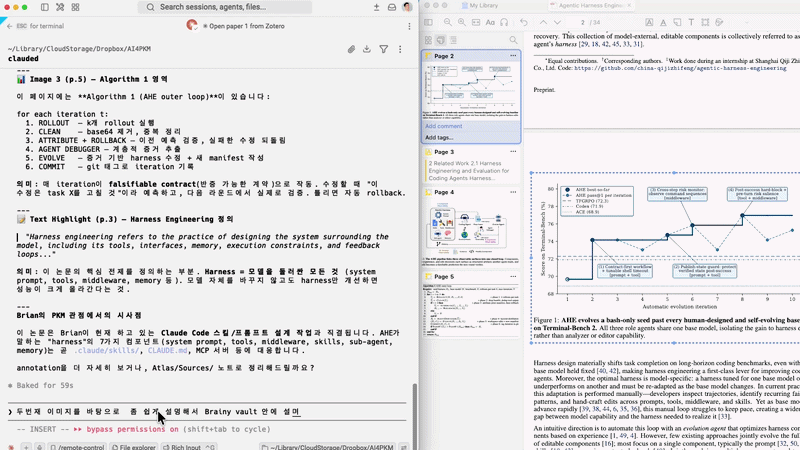Screen dimensions: 800x450
Task: Select the Page 3 highlight annotation text
Action: [470, 171]
